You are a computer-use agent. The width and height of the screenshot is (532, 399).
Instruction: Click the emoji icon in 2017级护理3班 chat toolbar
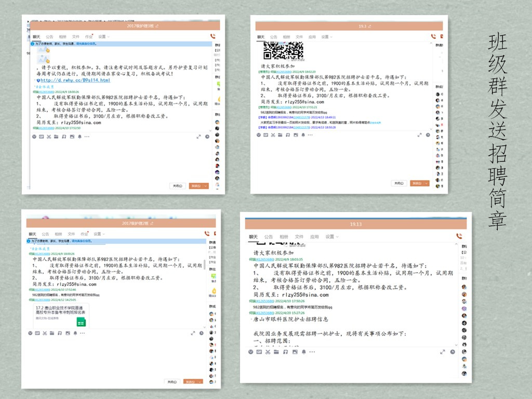click(x=34, y=137)
